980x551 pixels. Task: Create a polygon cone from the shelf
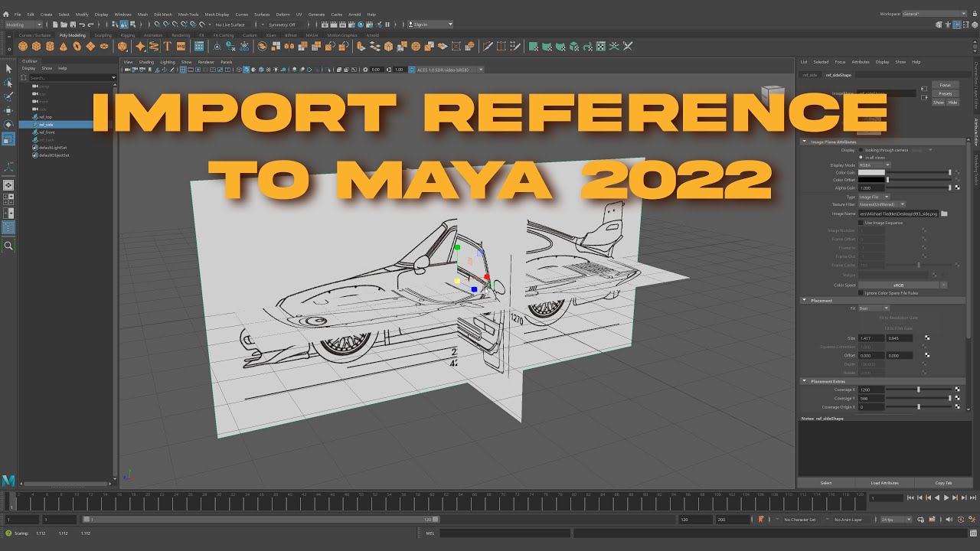tap(64, 46)
